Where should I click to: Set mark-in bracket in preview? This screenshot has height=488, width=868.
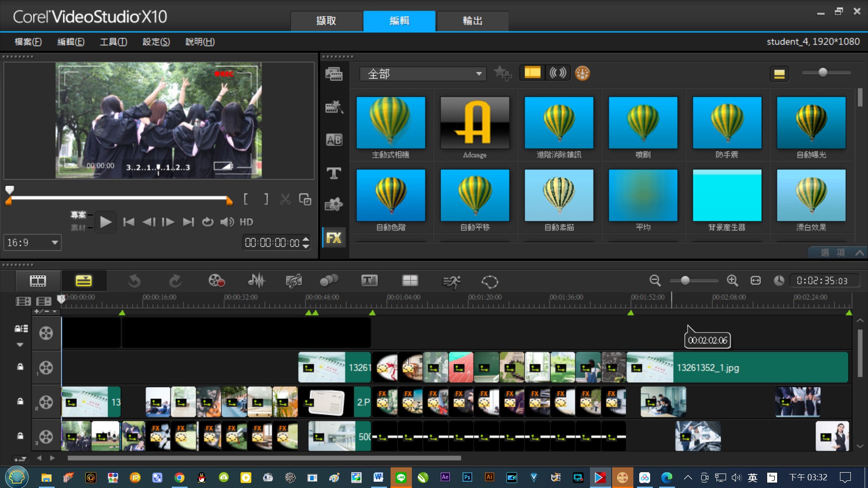[245, 199]
